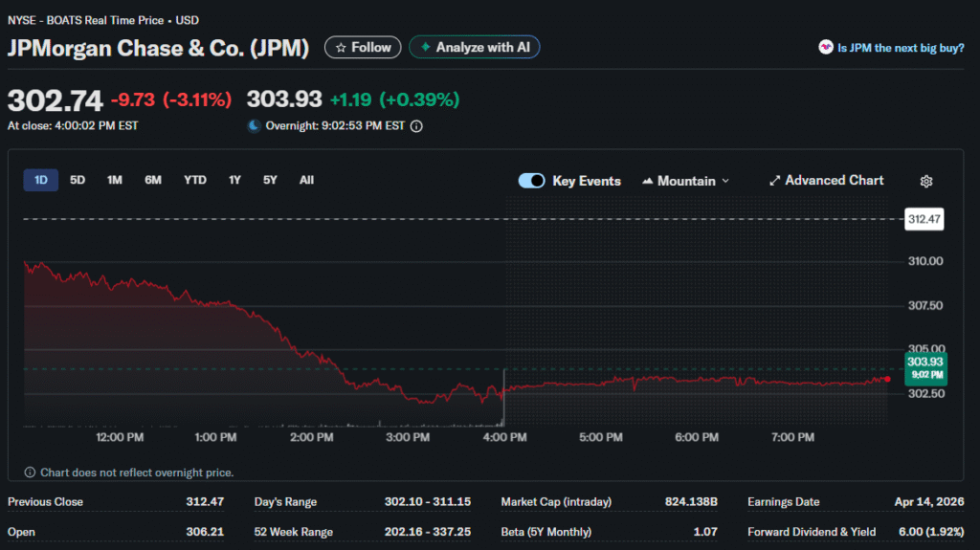Select the 1D time range tab

coord(41,180)
